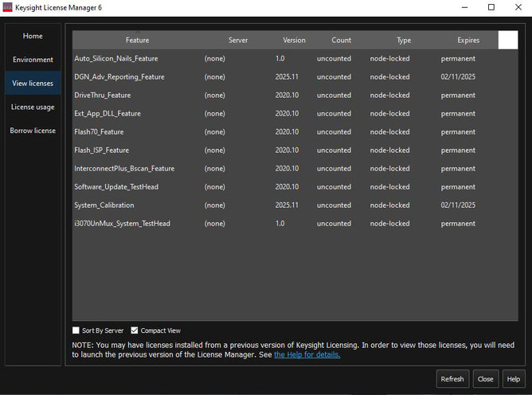
Task: Select the InterconnectPlus_Bscan_Feature row
Action: pos(295,169)
